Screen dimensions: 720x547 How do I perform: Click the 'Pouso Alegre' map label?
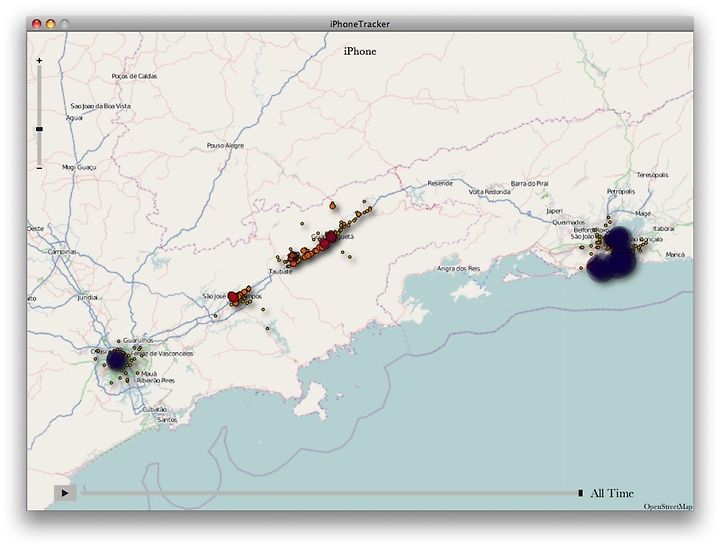[x=225, y=146]
